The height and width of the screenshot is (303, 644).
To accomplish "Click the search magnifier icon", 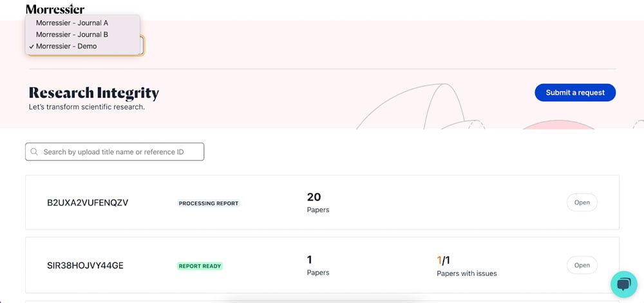I will [35, 151].
